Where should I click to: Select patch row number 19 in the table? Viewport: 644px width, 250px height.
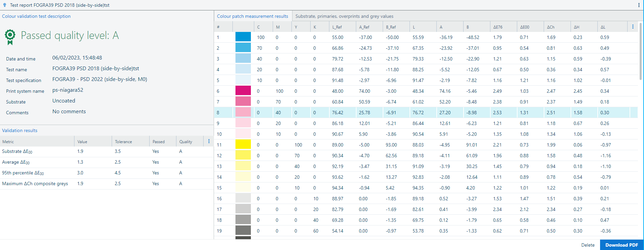point(219,231)
